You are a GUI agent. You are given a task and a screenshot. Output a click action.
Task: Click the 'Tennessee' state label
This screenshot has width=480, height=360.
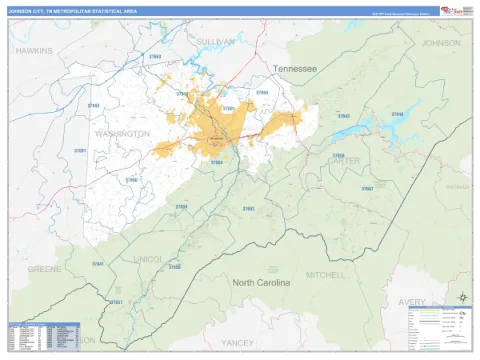pos(295,69)
